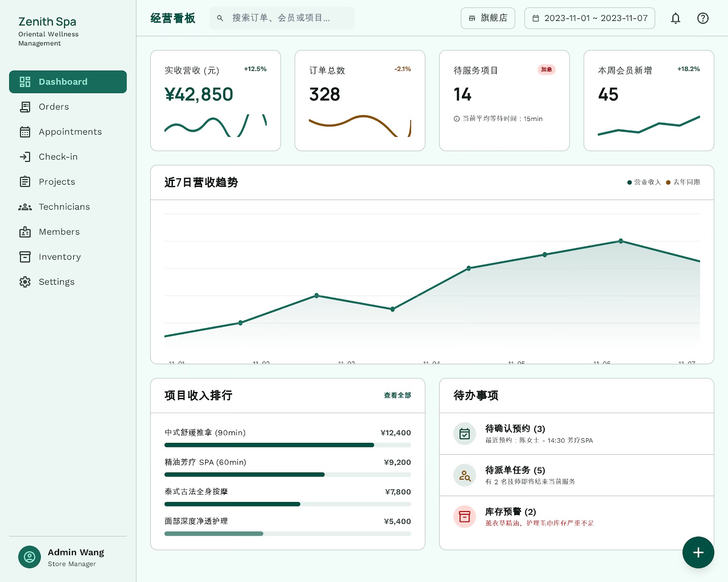Click the 本周会员新增 45 card

pos(649,100)
